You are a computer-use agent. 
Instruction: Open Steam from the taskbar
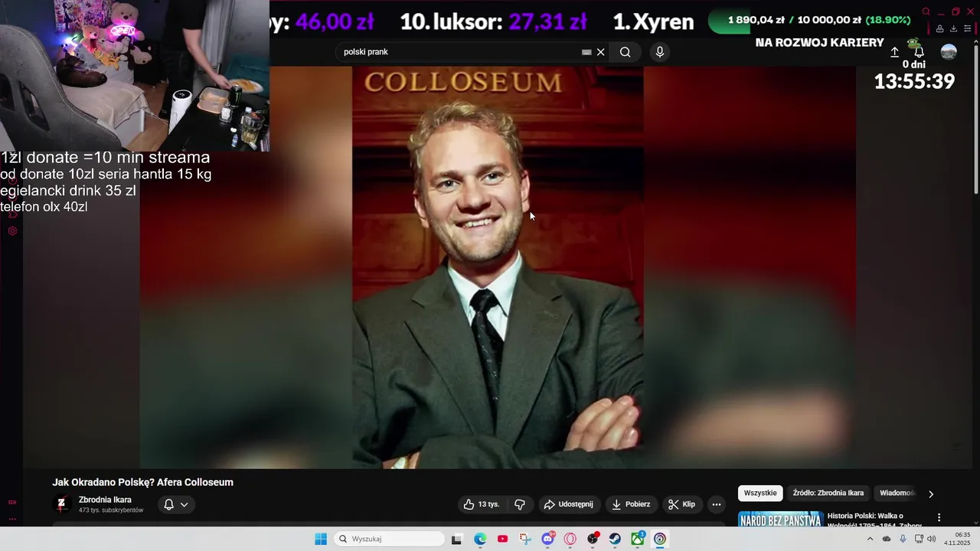click(x=615, y=539)
